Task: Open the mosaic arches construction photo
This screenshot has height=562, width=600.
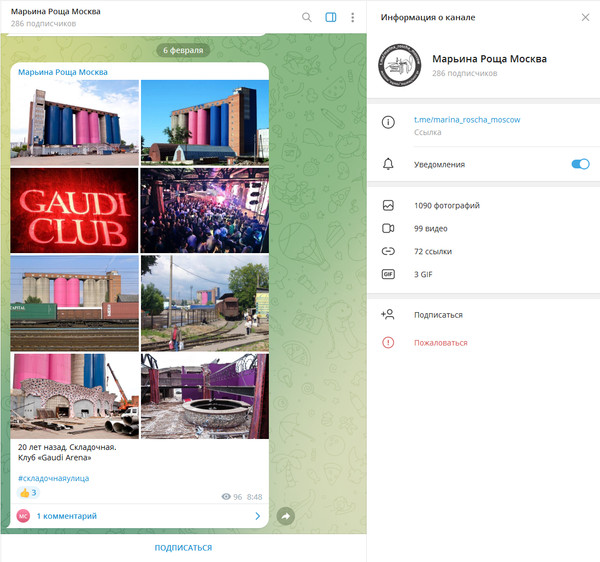Action: pos(74,396)
